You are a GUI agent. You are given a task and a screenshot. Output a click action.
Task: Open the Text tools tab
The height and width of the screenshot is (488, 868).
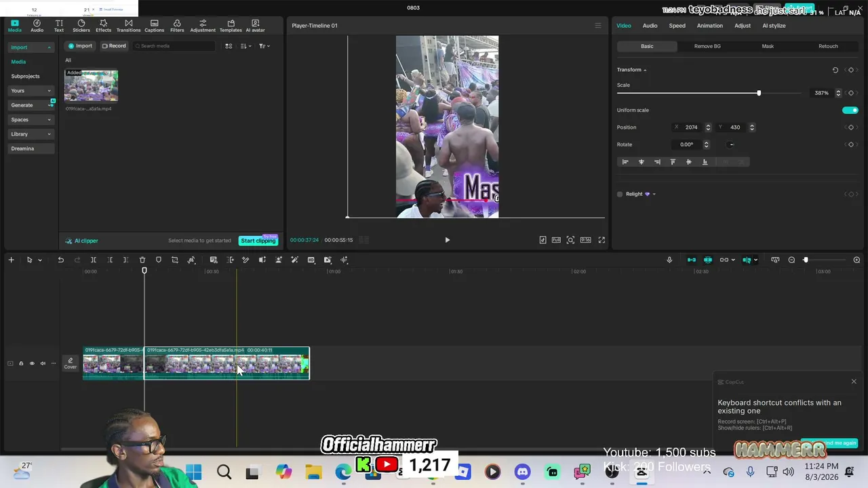[x=59, y=26]
